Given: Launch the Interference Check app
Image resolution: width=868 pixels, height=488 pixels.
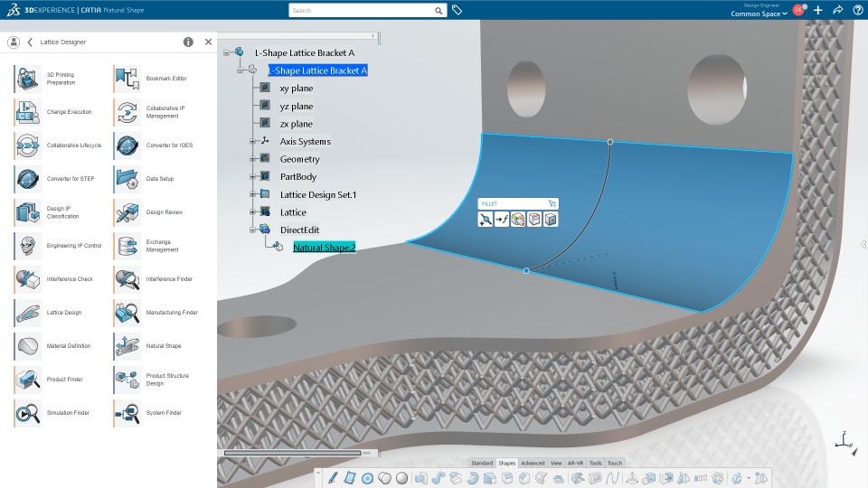Looking at the screenshot, I should point(28,279).
